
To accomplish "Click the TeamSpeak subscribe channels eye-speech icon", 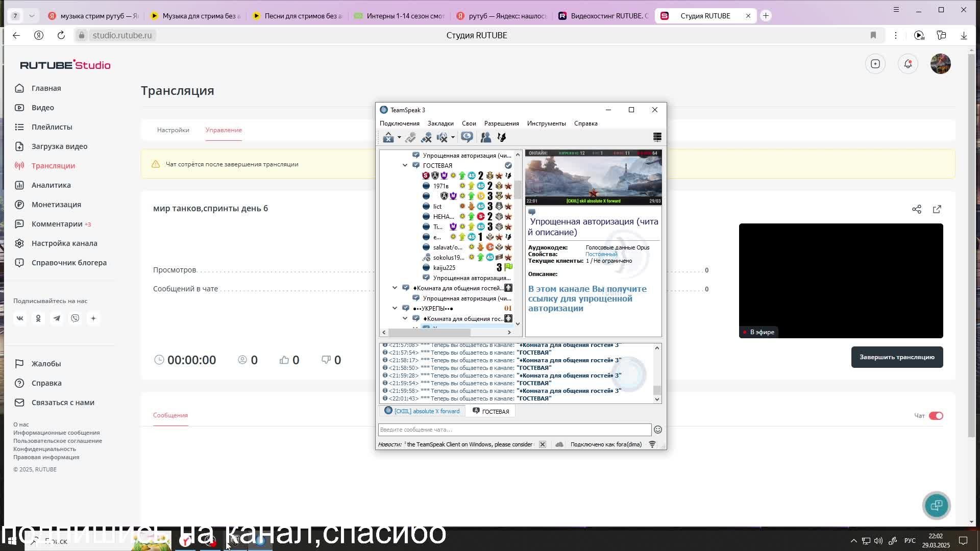I will pyautogui.click(x=467, y=137).
